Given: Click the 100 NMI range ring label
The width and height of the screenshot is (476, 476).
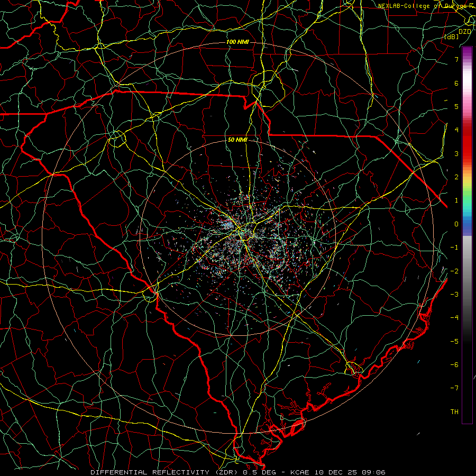Looking at the screenshot, I should pyautogui.click(x=237, y=42).
